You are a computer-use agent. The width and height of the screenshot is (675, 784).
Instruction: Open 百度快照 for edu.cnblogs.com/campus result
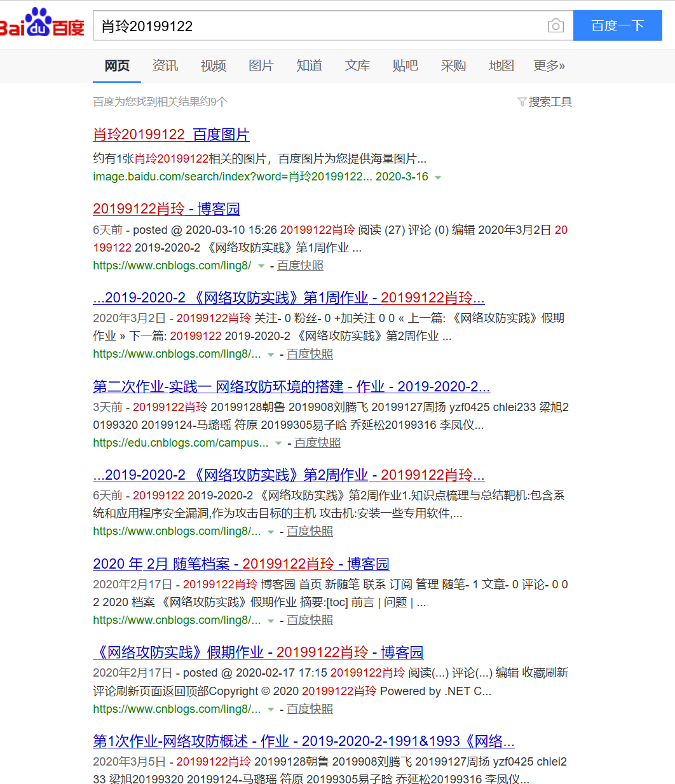click(317, 443)
